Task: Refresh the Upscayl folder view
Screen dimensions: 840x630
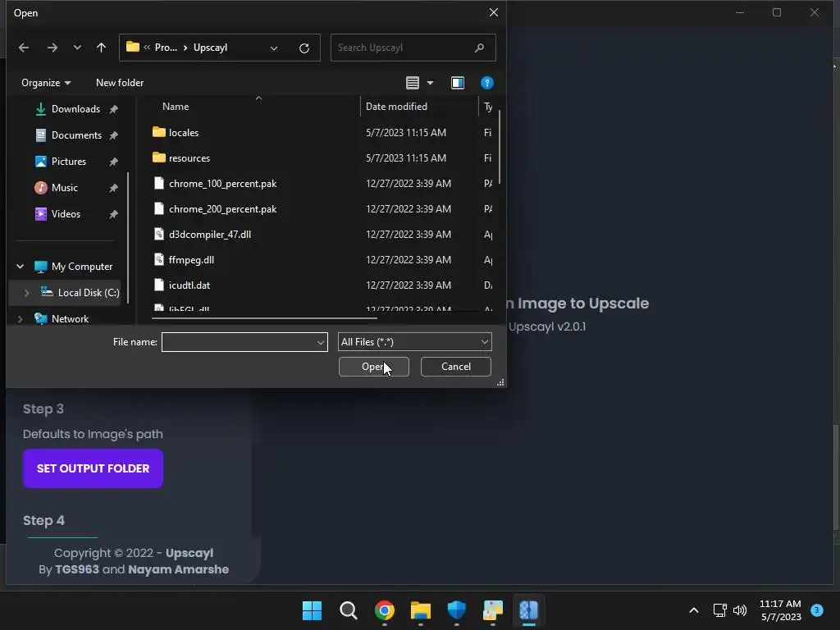Action: coord(304,48)
